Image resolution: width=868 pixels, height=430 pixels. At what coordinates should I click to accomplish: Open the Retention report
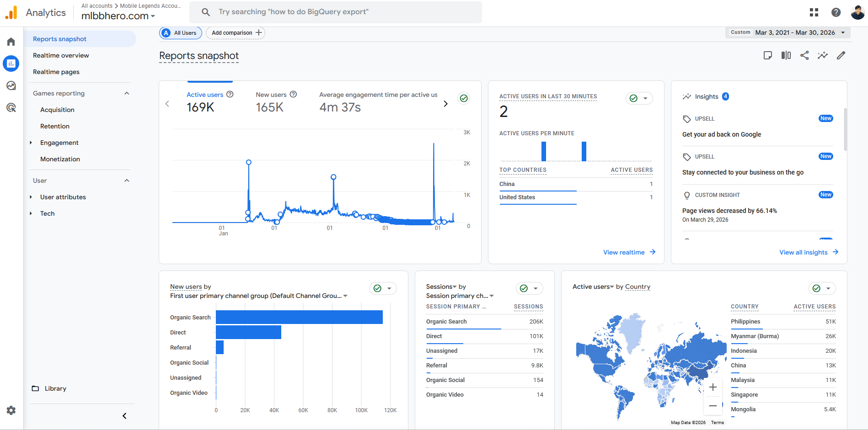55,126
